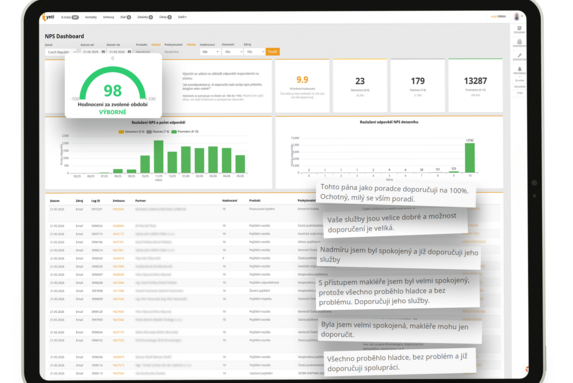Click Hledat link next to Poskytovatel
The height and width of the screenshot is (383, 573).
click(191, 45)
